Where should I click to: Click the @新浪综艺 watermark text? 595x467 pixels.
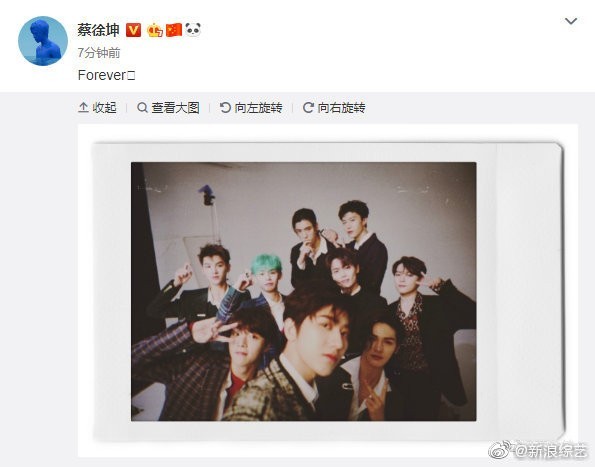[x=550, y=451]
